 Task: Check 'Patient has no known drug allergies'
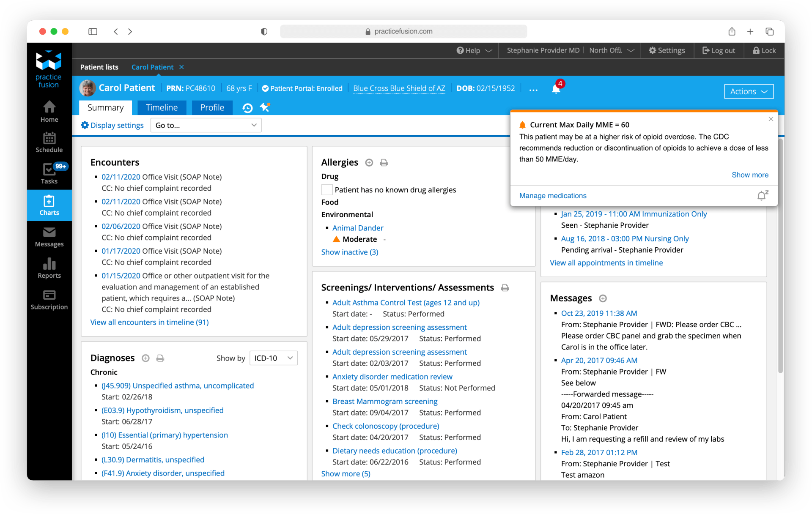(x=326, y=189)
